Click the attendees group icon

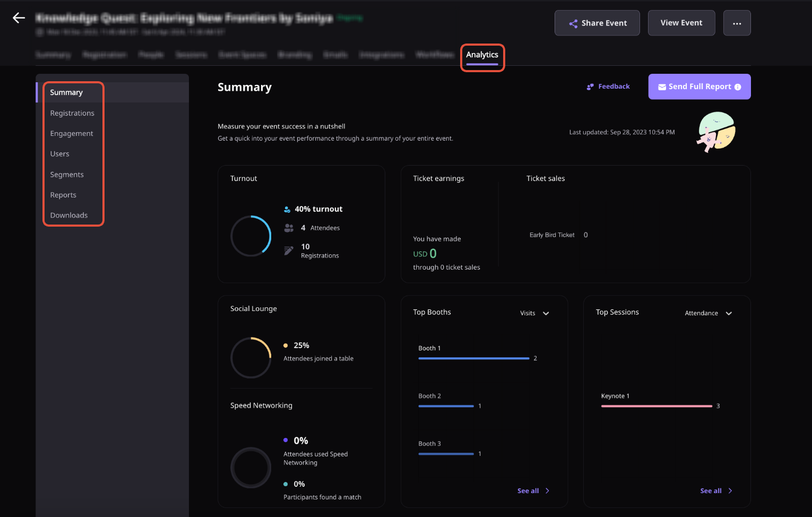coord(289,228)
